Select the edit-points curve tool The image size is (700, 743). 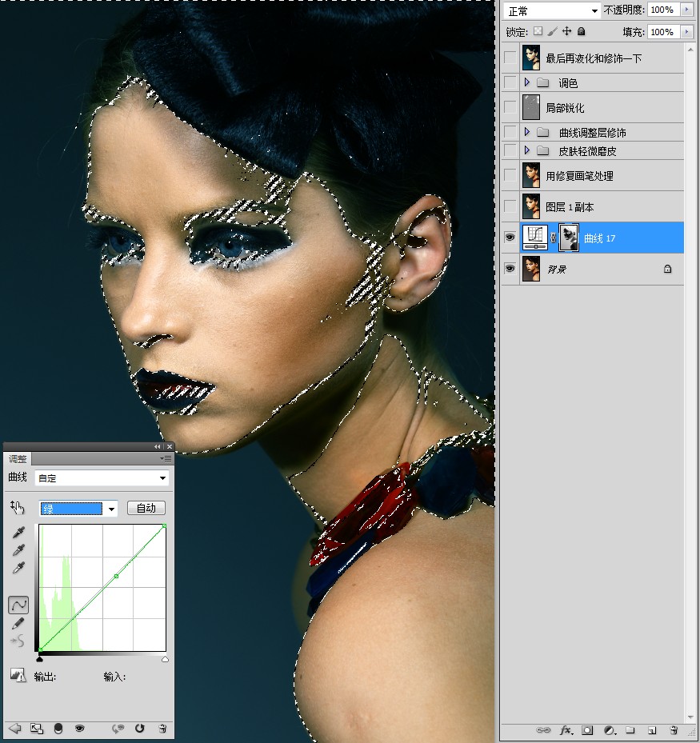(x=18, y=605)
